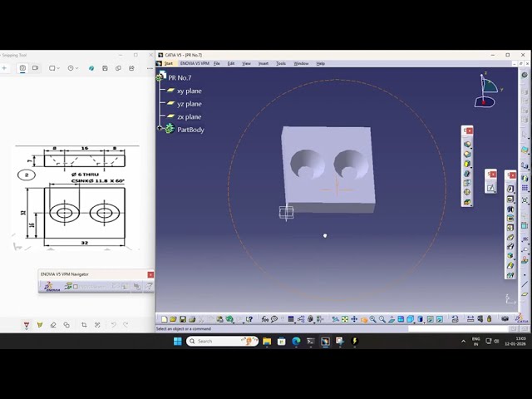The width and height of the screenshot is (532, 399).
Task: Click the Swap visible space icon
Action: pyautogui.click(x=440, y=319)
